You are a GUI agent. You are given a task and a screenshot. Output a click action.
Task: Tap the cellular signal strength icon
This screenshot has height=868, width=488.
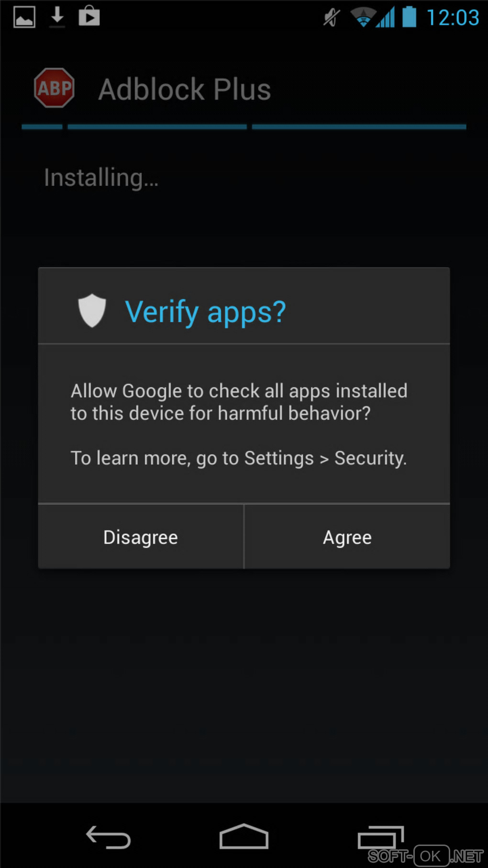tap(386, 17)
